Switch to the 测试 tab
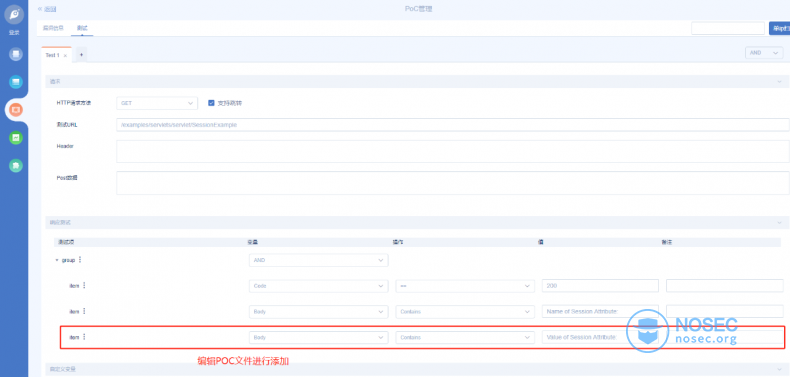This screenshot has height=377, width=790. pyautogui.click(x=82, y=28)
